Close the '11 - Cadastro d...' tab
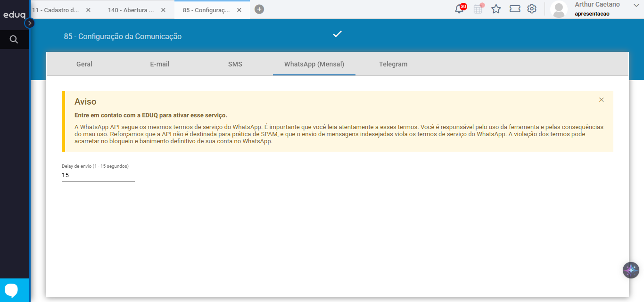The height and width of the screenshot is (302, 644). click(88, 10)
